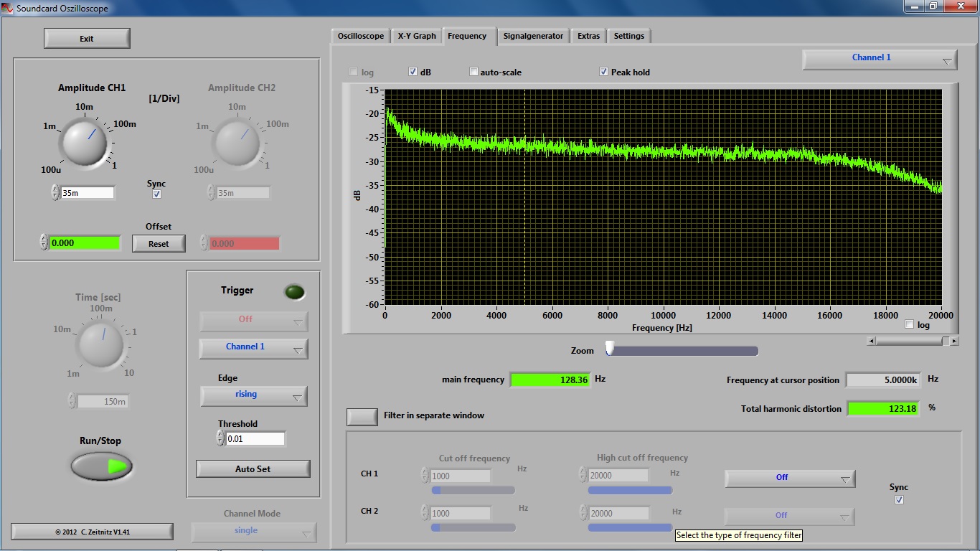Disable the Peak hold checkbox
980x551 pixels.
coord(604,72)
